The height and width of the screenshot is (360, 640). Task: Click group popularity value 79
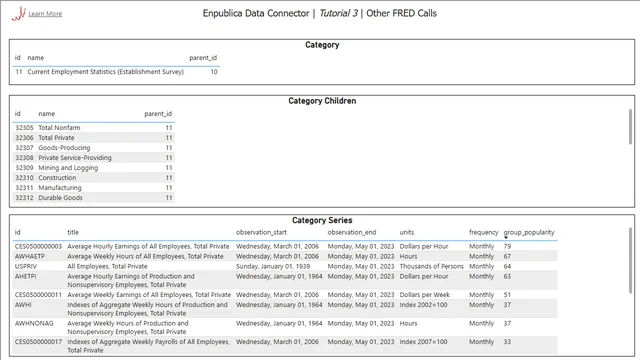[507, 247]
